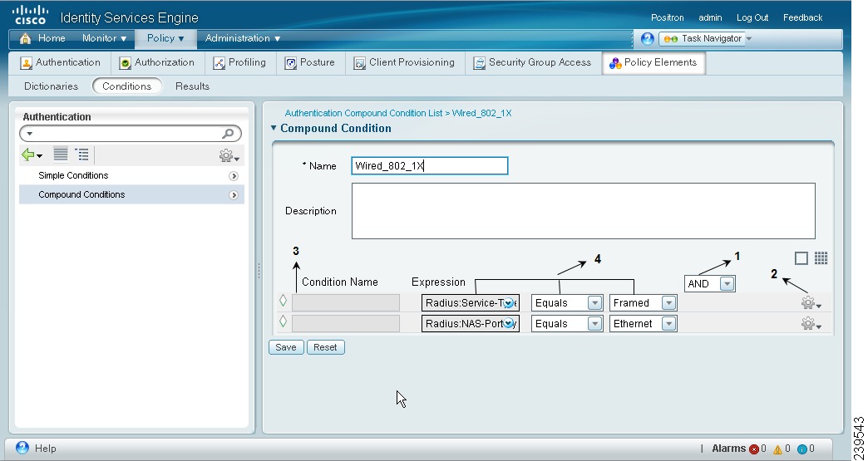868x461 pixels.
Task: Expand Compound Conditions arrow
Action: (x=234, y=195)
